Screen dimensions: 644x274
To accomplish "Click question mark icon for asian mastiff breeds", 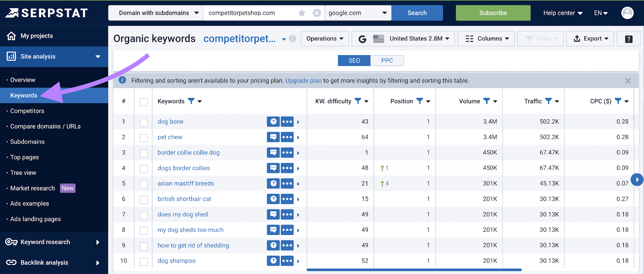I will point(273,183).
